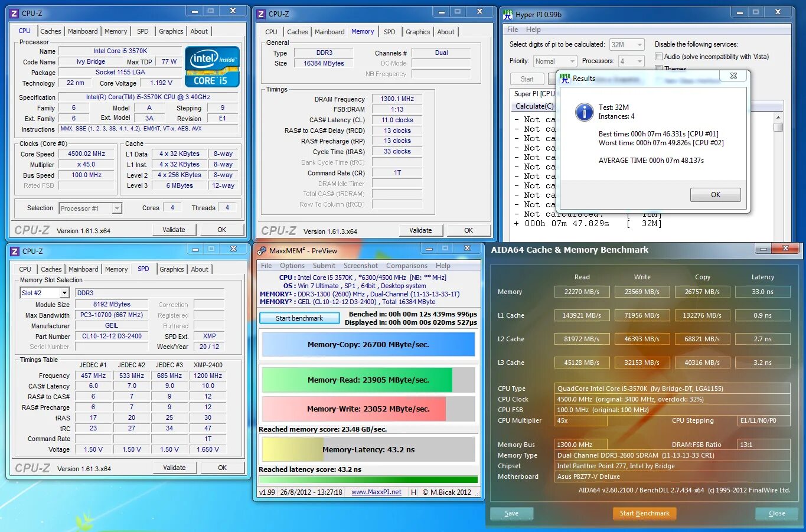Viewport: 806px width, 532px height.
Task: Click Close button in AIDA64 benchmark
Action: pos(777,513)
